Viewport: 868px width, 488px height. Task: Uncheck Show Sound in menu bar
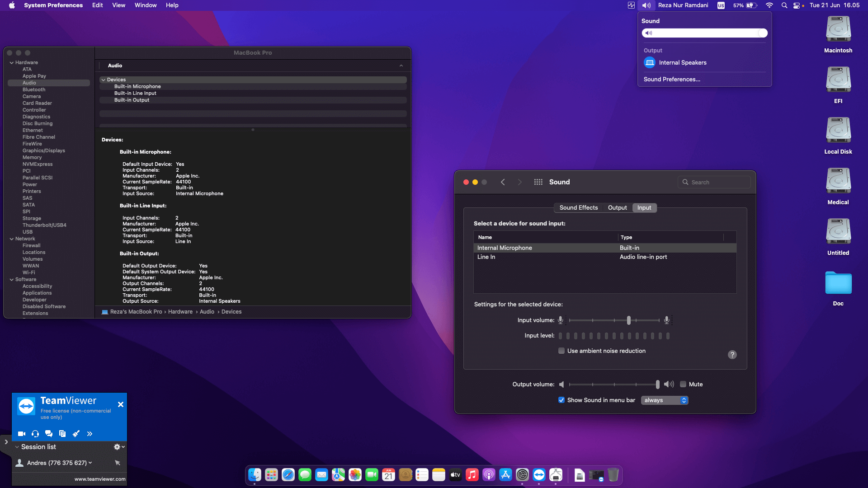tap(561, 400)
